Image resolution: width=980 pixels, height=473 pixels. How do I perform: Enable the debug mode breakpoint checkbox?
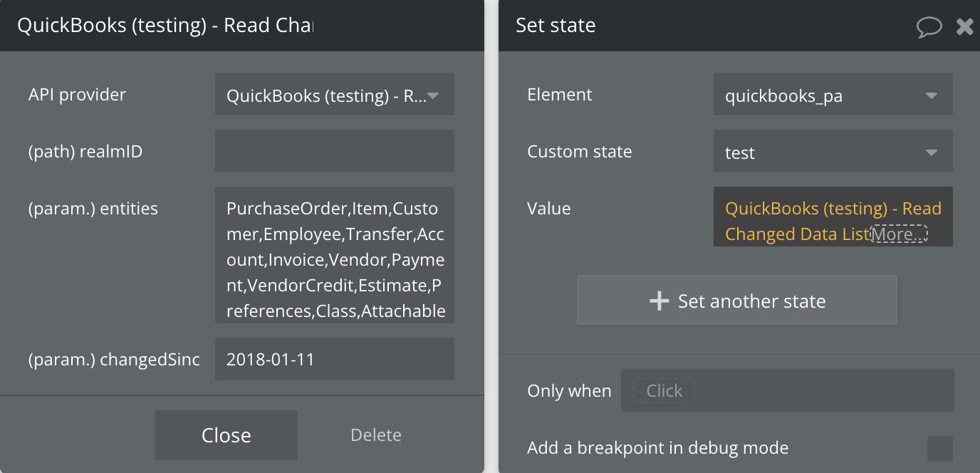[939, 449]
